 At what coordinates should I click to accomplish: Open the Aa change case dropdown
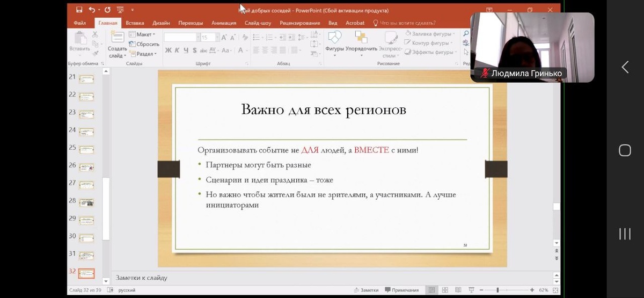pos(227,50)
